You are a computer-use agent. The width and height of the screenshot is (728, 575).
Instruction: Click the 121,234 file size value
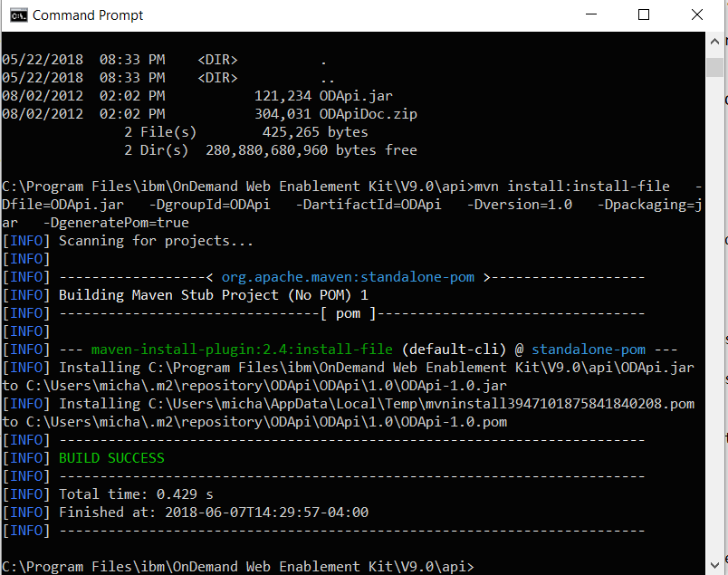(283, 96)
